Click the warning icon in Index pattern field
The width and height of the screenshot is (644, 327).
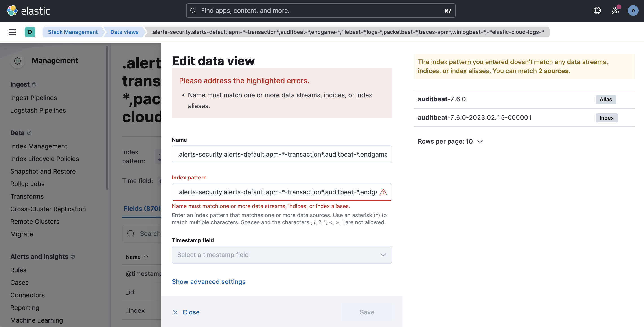(x=383, y=192)
